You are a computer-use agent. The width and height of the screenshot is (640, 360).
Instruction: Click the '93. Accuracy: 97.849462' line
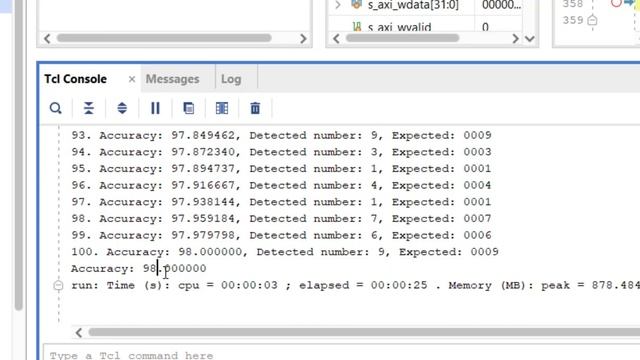tap(282, 135)
